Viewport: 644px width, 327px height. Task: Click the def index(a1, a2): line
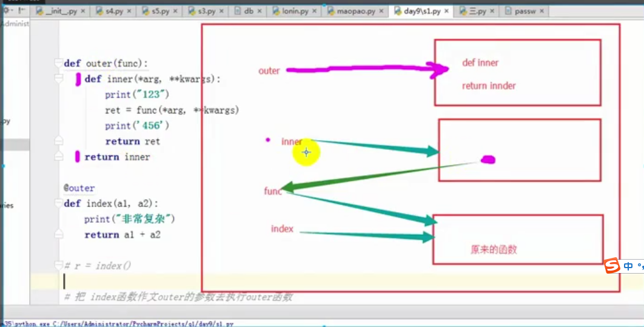click(111, 203)
